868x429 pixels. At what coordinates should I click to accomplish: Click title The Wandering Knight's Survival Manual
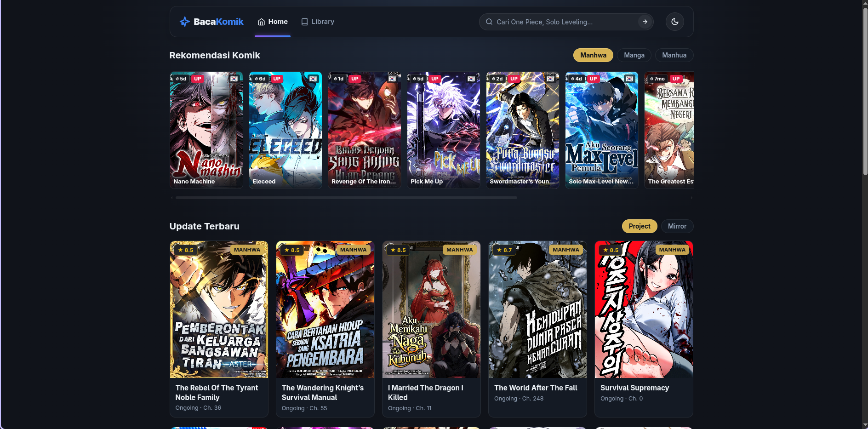[x=323, y=393]
